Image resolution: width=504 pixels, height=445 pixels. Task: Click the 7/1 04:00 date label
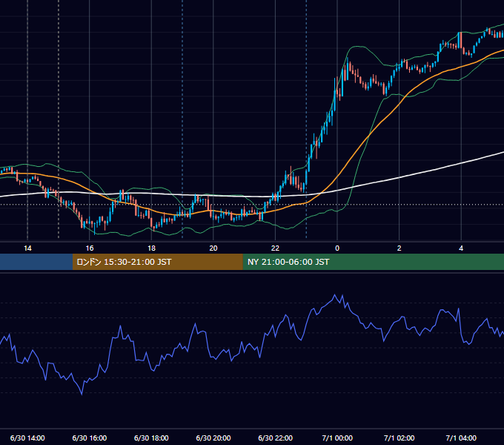point(461,438)
